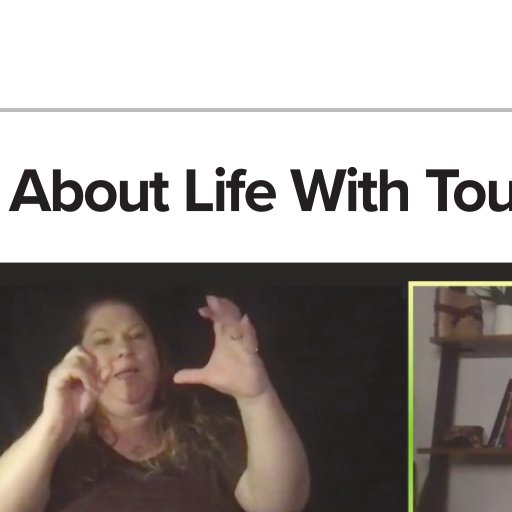
Task: Click the word "Life" in the headline
Action: (x=230, y=190)
